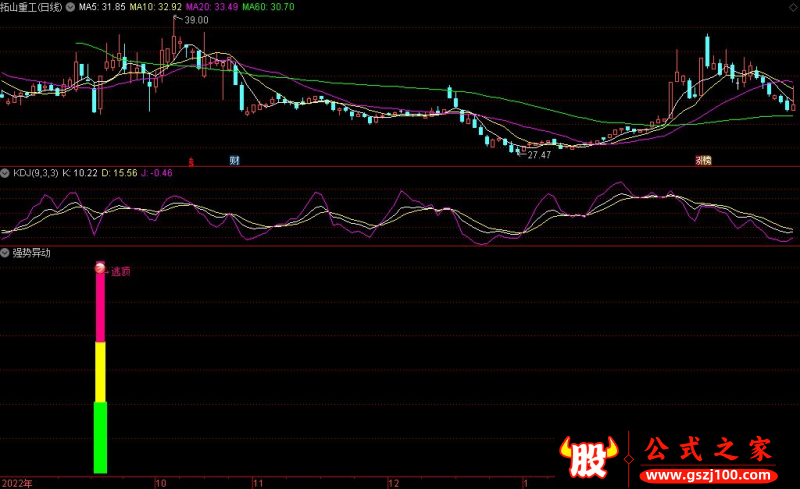Open settings icon next to 拓山重工(日线) title
Screen dimensions: 800x489
(x=69, y=6)
